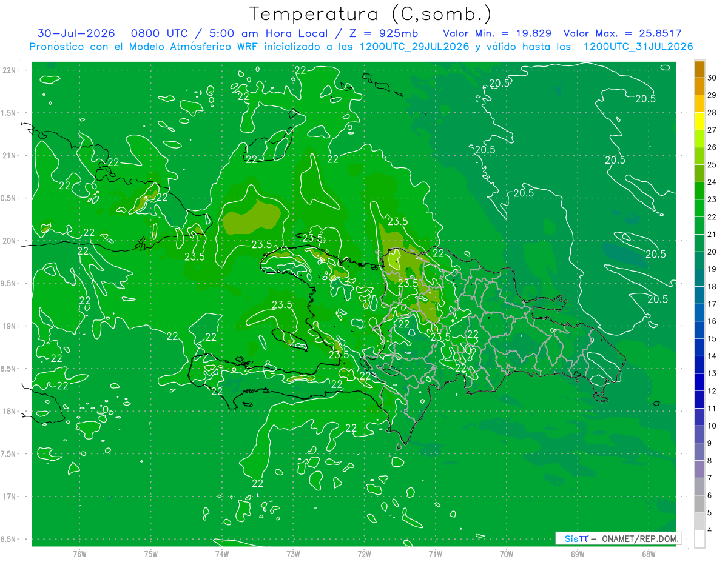Click the legend scale label "10"
Image resolution: width=728 pixels, height=562 pixels.
point(712,426)
